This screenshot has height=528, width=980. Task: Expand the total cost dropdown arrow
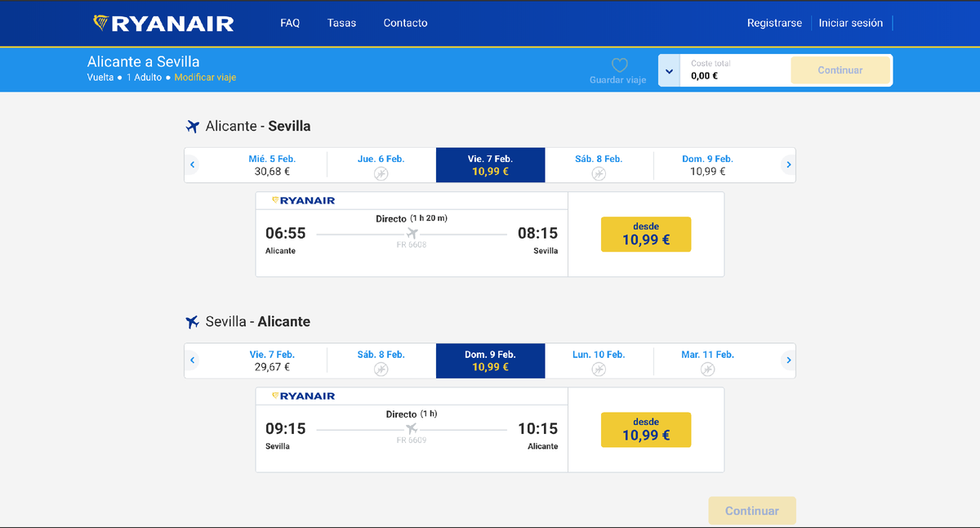click(670, 71)
